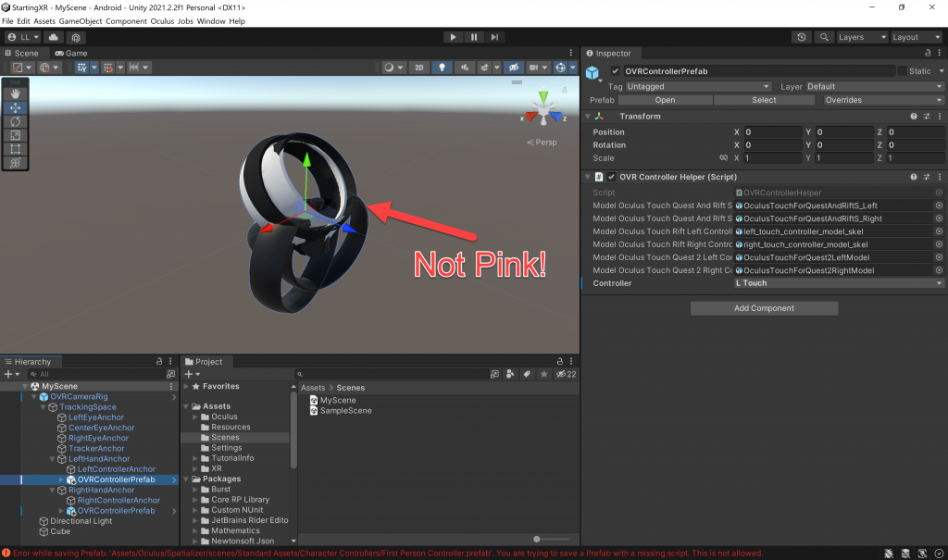Open the Window menu
The image size is (948, 560).
point(211,21)
